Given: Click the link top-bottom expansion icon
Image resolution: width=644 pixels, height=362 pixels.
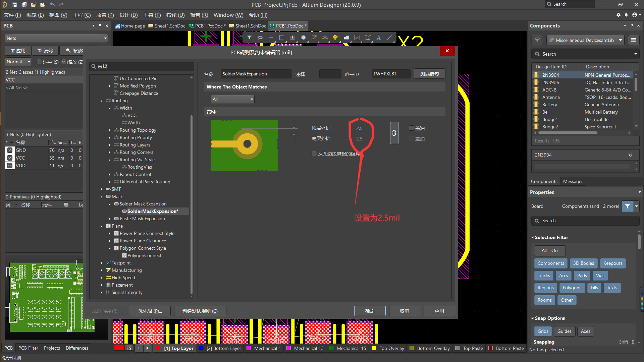Looking at the screenshot, I should [394, 133].
